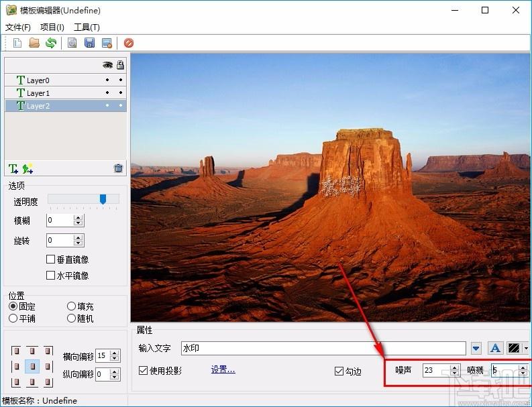Decrease the 纵向偏移 value with down arrow

coord(115,377)
